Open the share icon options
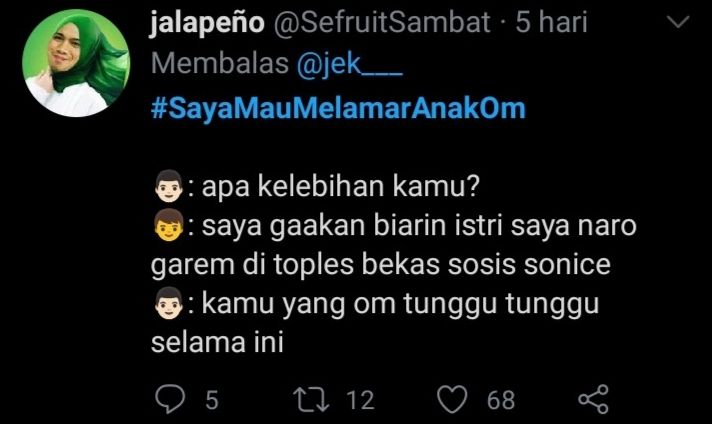Viewport: 712px width, 424px height. [x=595, y=400]
